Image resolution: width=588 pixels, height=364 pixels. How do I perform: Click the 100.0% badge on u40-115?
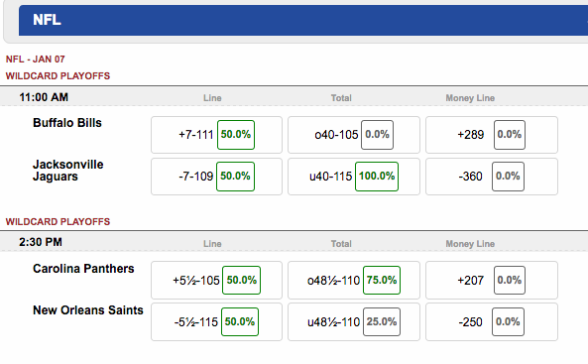377,177
